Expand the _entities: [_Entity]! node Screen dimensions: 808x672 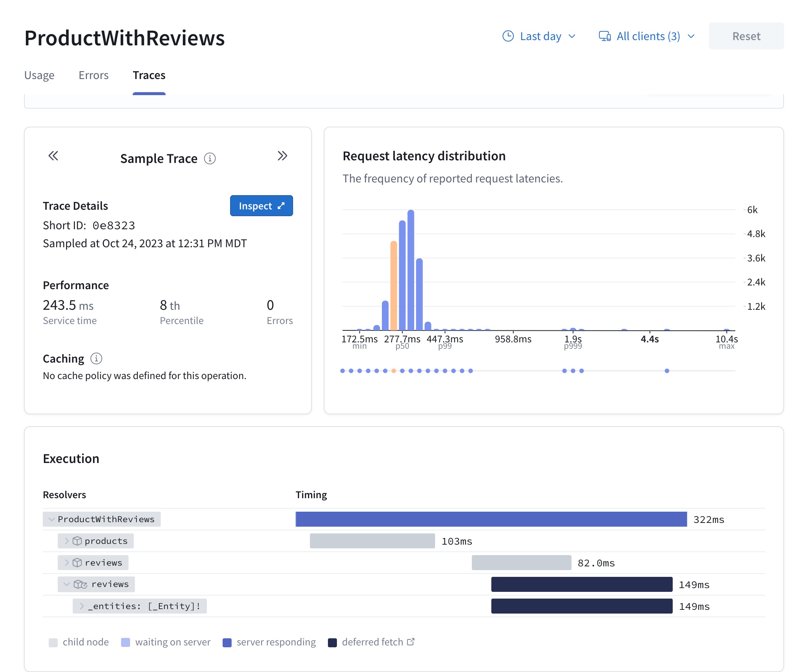82,606
